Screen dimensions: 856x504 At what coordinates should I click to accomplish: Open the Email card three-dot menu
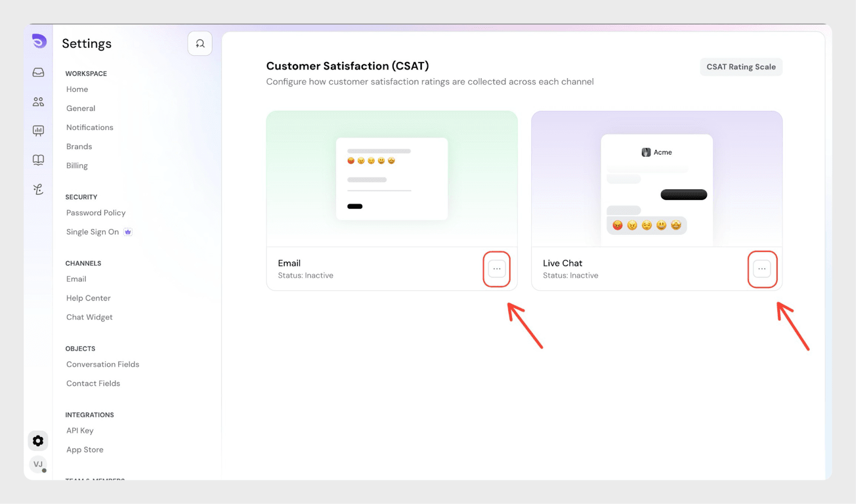click(496, 269)
